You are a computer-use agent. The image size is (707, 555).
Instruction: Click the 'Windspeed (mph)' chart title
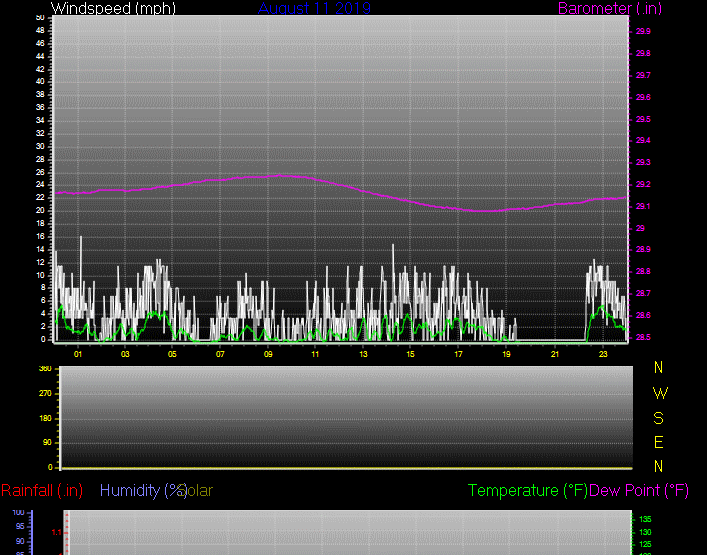click(113, 8)
